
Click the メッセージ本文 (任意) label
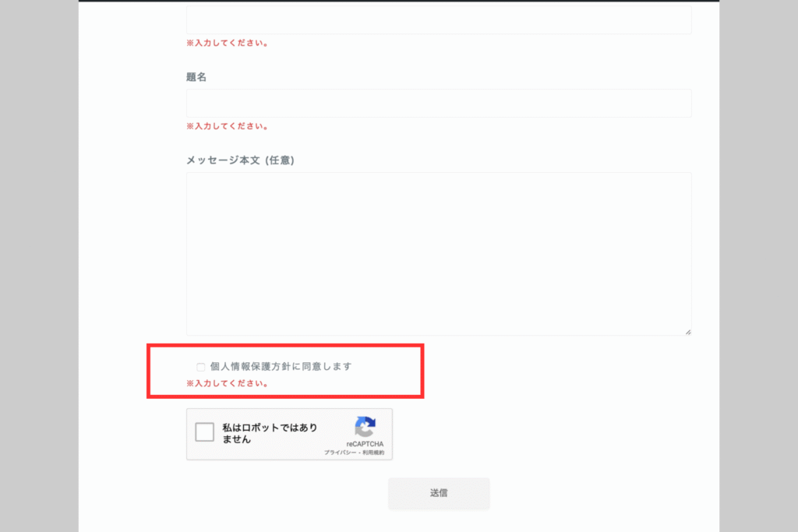pos(240,160)
